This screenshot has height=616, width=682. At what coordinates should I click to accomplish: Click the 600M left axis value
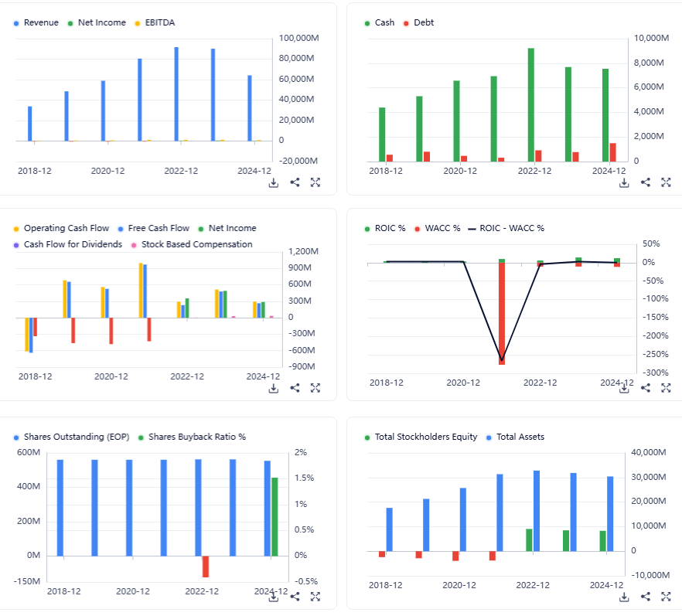point(29,453)
